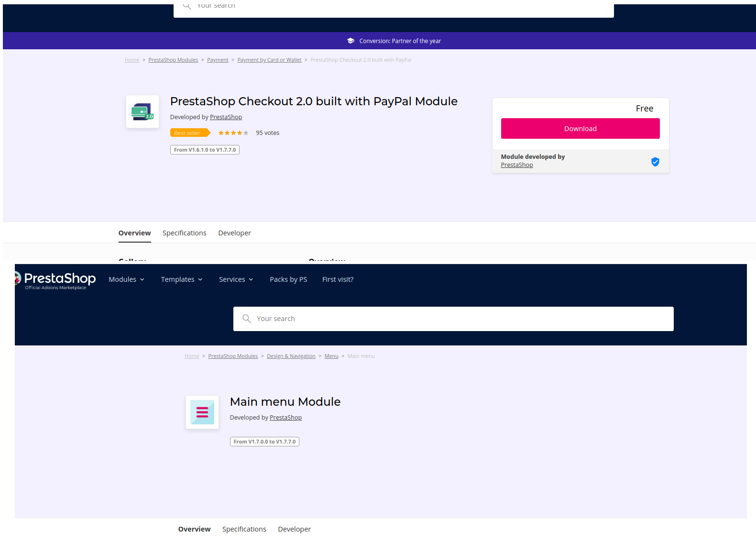The height and width of the screenshot is (544, 756).
Task: Click the blue verified shield badge
Action: 655,162
